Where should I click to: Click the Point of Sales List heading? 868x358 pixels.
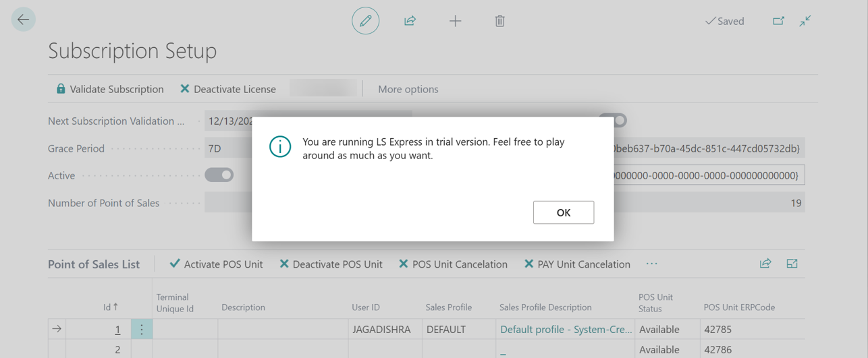[x=94, y=264]
